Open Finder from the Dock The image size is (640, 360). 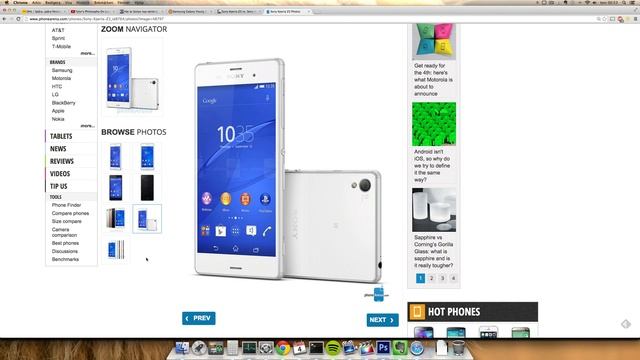(182, 348)
